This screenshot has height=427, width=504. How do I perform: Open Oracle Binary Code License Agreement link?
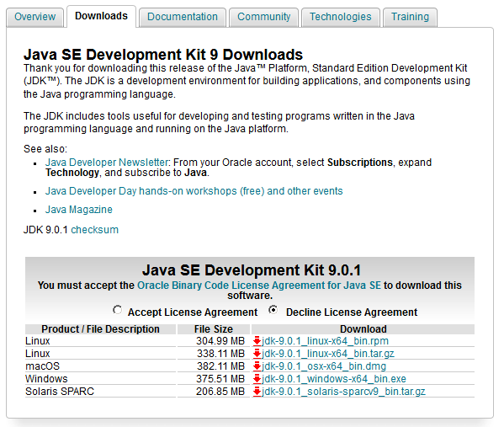[259, 286]
